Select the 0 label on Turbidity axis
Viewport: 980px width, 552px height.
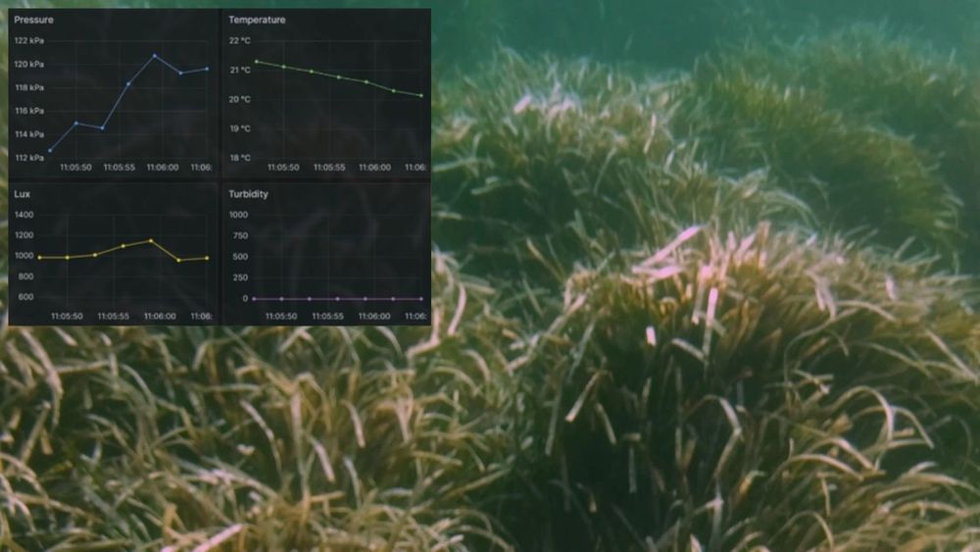pyautogui.click(x=245, y=299)
